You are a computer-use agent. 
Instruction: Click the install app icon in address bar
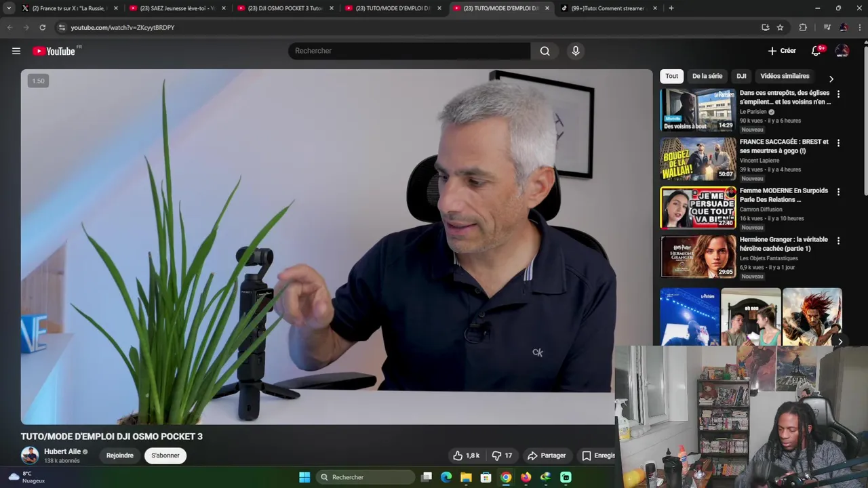765,27
